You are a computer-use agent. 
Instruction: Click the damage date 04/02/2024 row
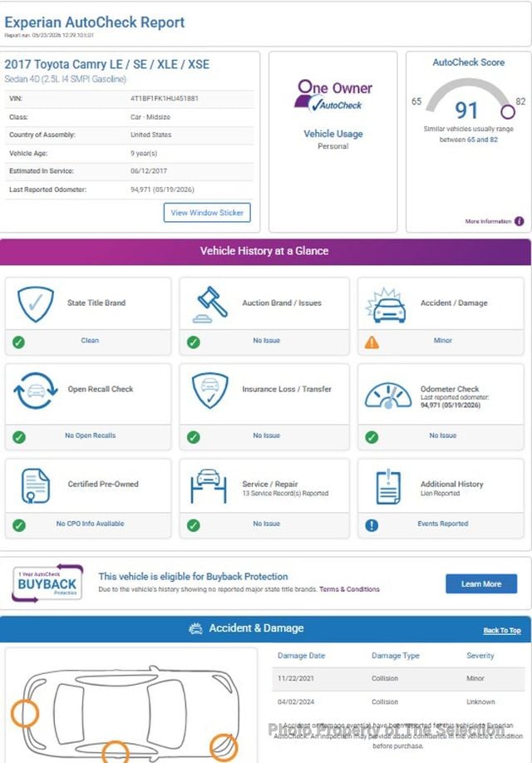(x=399, y=701)
